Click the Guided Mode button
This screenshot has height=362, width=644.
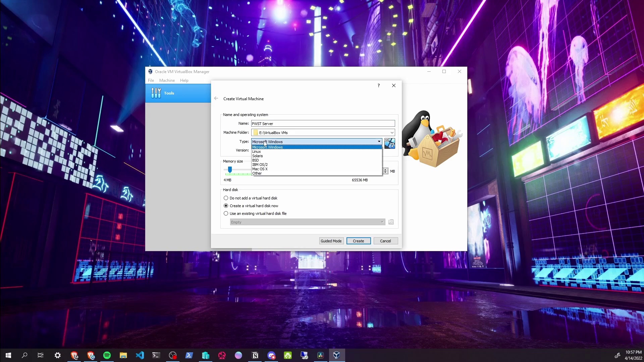pyautogui.click(x=331, y=241)
